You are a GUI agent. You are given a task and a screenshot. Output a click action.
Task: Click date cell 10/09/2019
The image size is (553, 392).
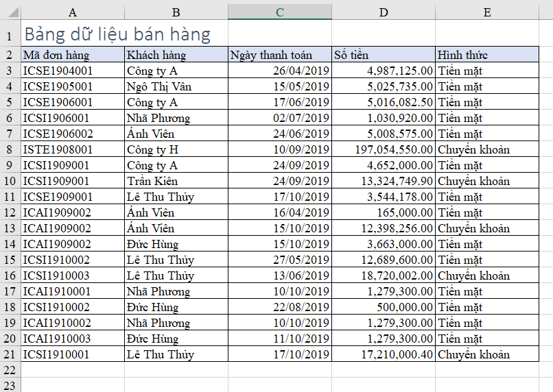[x=280, y=149]
